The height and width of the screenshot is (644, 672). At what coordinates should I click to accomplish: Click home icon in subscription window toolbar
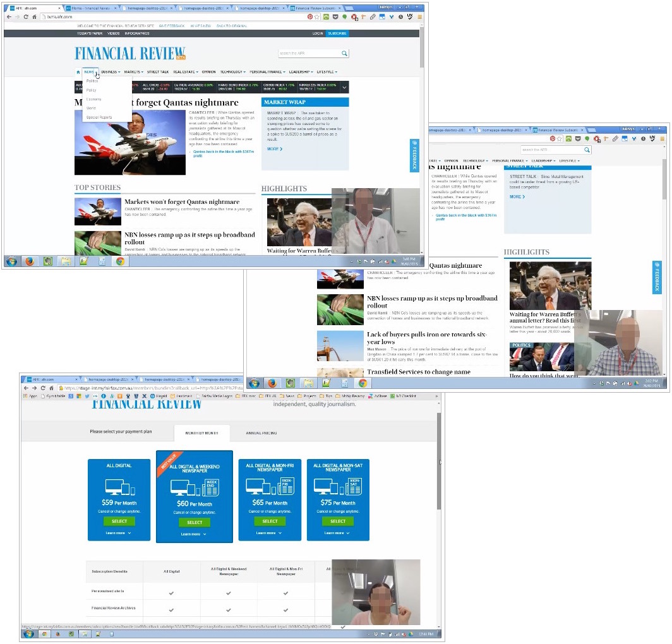pos(51,388)
